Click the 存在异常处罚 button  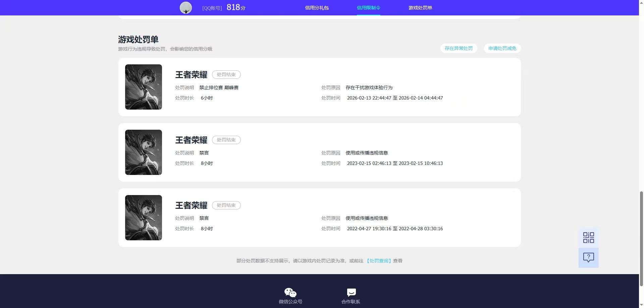tap(459, 48)
